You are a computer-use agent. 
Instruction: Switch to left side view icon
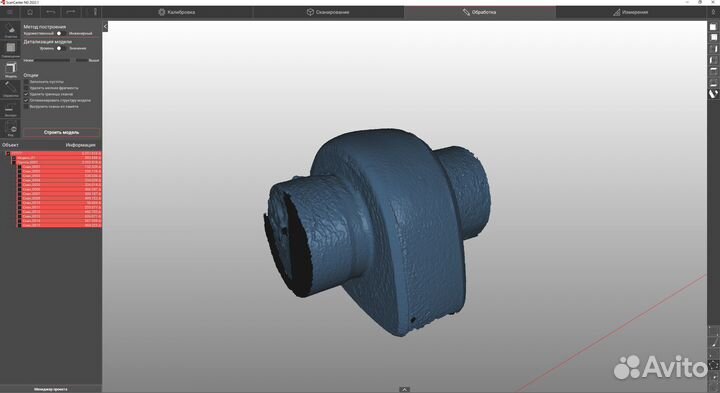(713, 60)
